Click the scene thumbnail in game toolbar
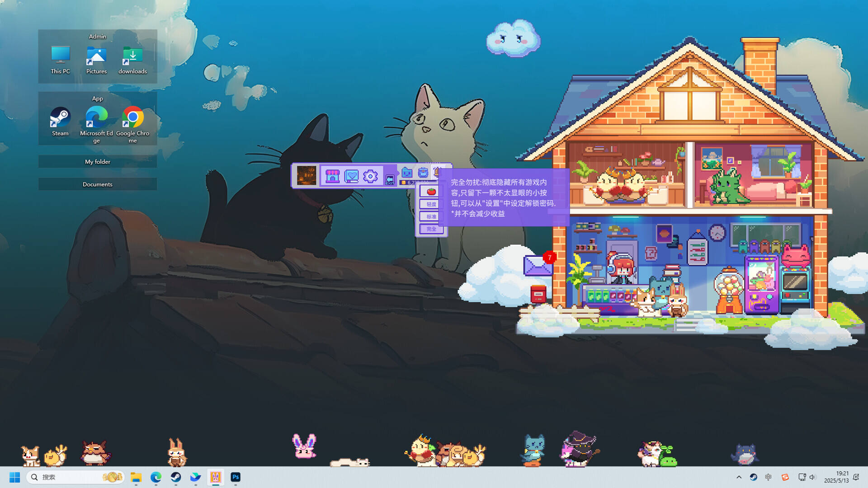Viewport: 868px width, 488px height. [x=307, y=175]
